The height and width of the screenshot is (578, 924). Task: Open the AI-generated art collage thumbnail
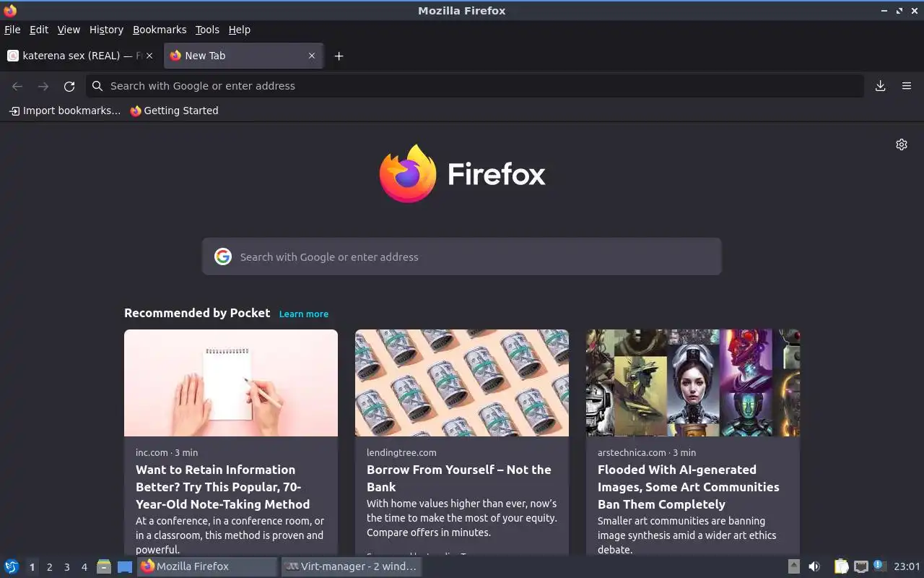point(693,383)
